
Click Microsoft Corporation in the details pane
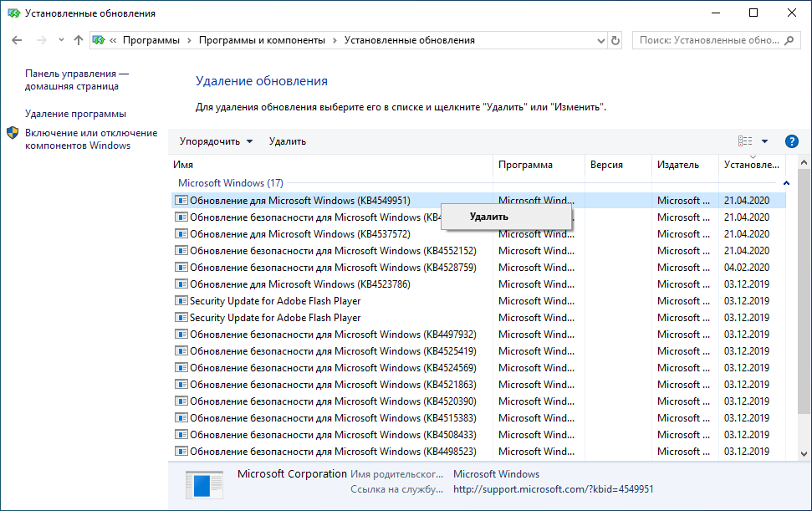coord(292,473)
